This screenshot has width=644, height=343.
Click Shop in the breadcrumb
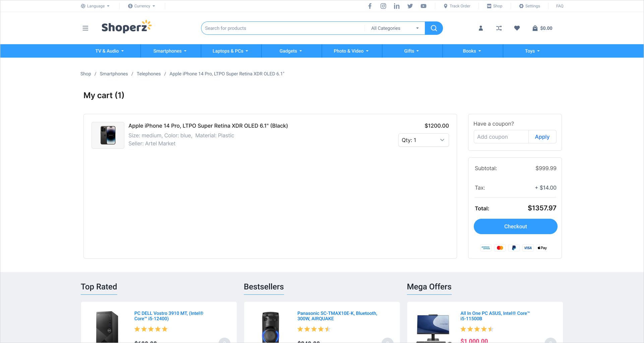pyautogui.click(x=86, y=74)
